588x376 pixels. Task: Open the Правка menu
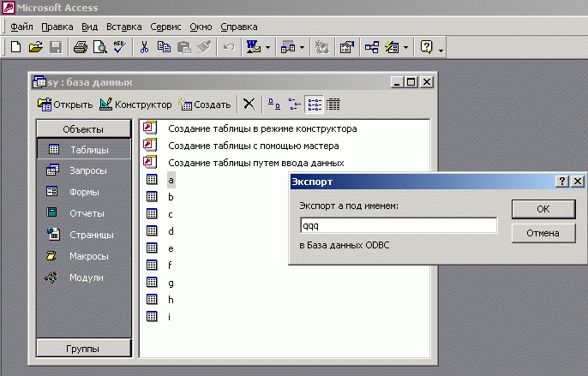[57, 27]
